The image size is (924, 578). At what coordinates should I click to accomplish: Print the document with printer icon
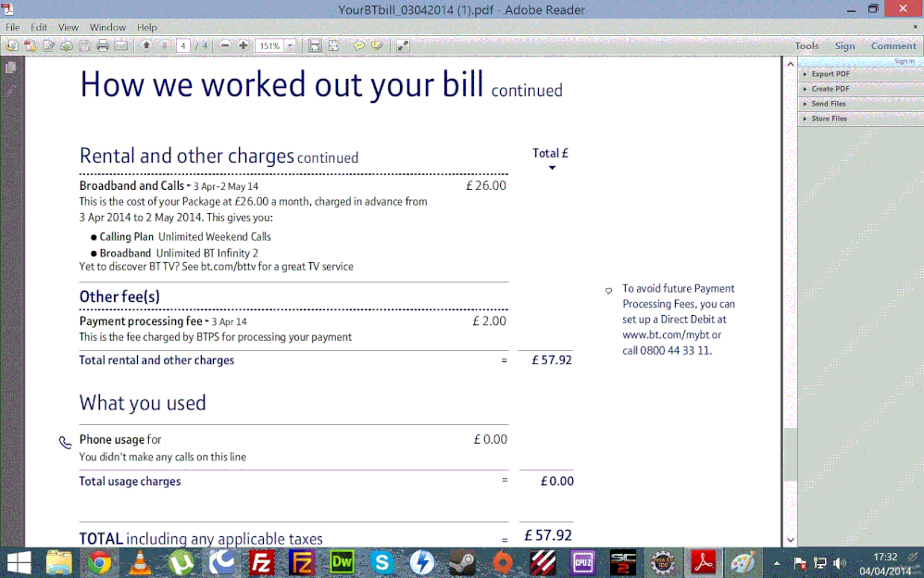[x=103, y=45]
